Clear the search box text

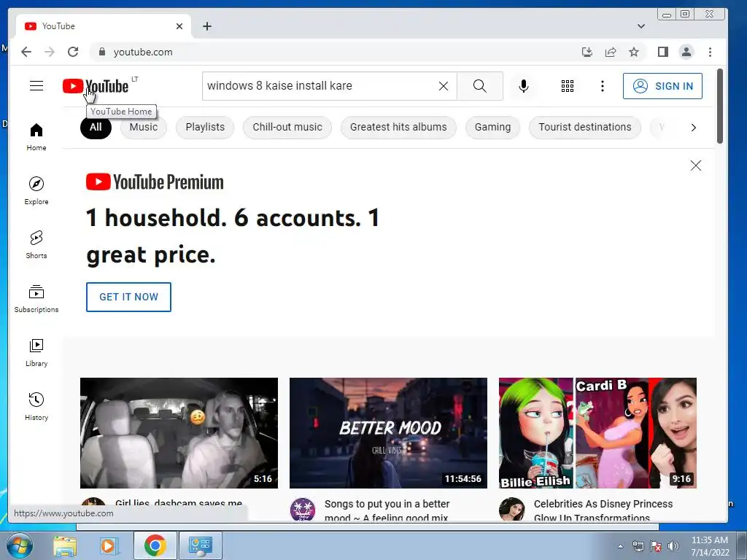point(443,86)
